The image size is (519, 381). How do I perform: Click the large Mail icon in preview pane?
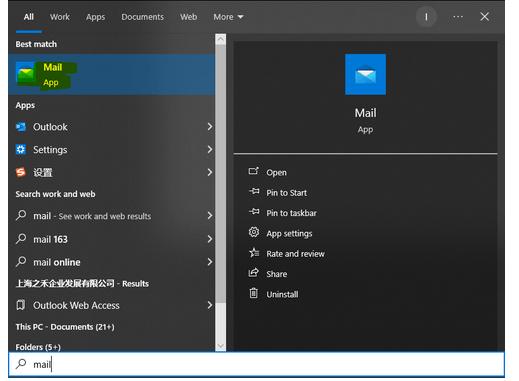[365, 75]
